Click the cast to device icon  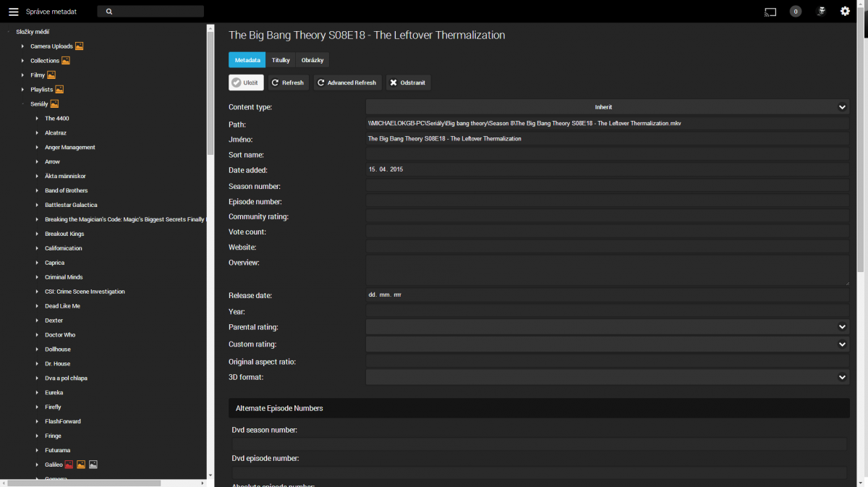point(770,12)
